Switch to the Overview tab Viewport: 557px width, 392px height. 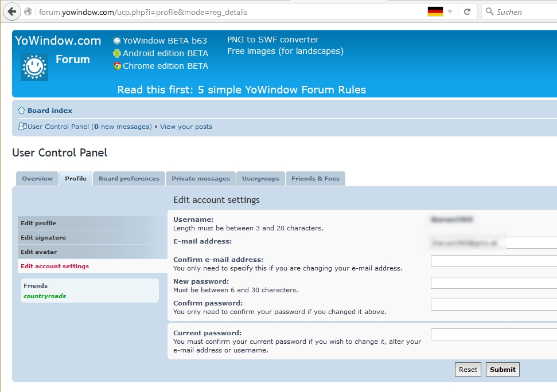click(37, 179)
